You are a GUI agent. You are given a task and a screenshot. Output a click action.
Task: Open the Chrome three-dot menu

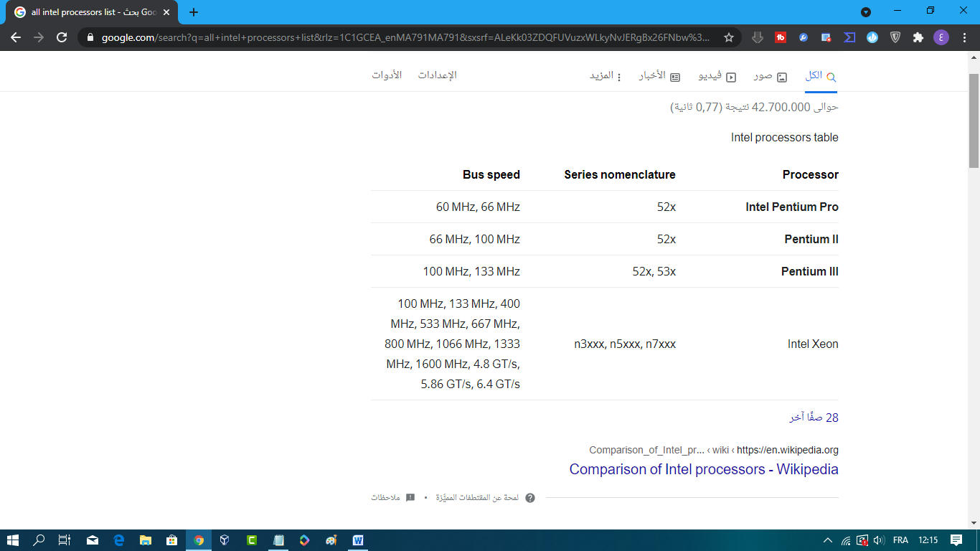(x=965, y=37)
